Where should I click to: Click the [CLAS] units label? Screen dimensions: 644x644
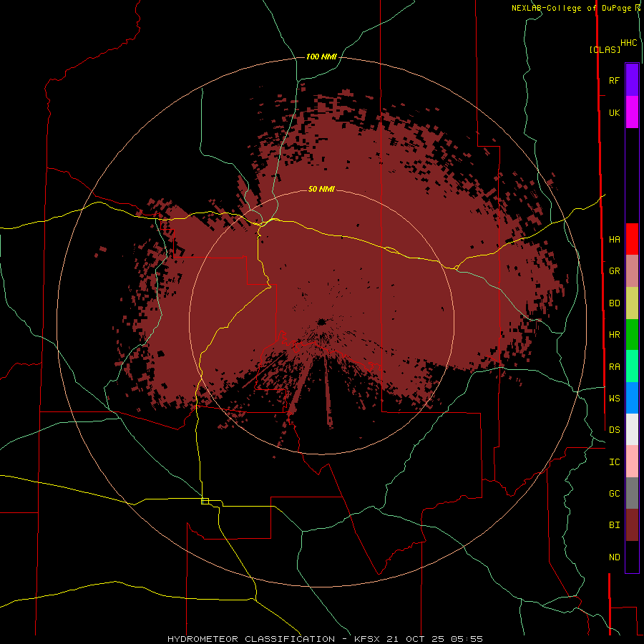(x=605, y=49)
